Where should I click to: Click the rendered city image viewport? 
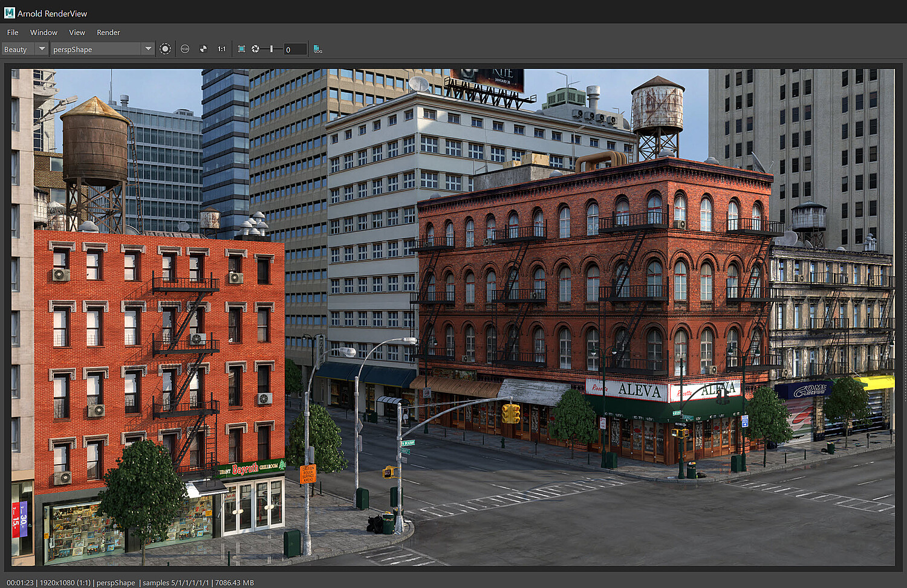(x=452, y=317)
